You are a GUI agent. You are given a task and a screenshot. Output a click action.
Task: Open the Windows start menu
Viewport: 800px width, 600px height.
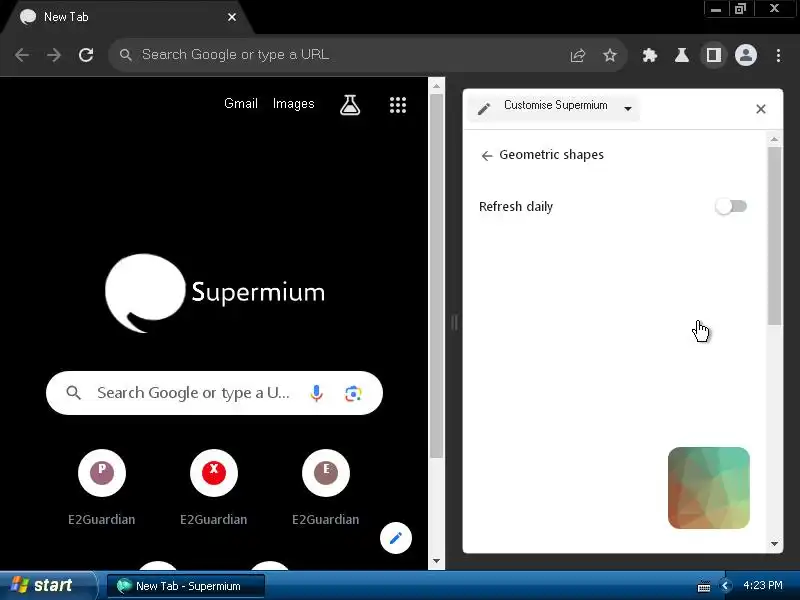coord(47,585)
